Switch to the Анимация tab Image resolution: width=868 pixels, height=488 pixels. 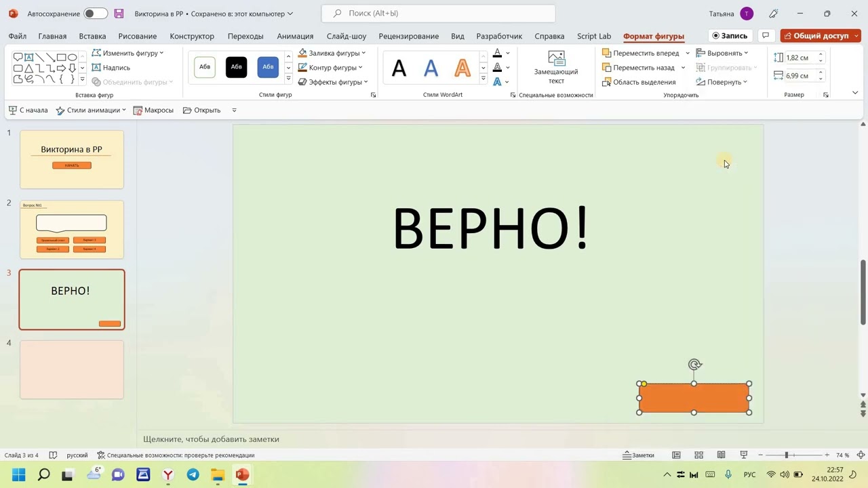tap(295, 36)
